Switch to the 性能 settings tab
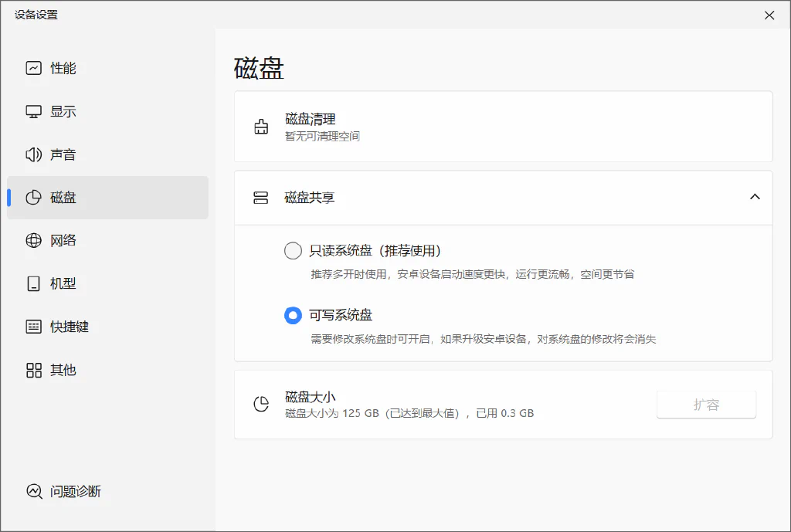The width and height of the screenshot is (791, 532). [x=107, y=68]
